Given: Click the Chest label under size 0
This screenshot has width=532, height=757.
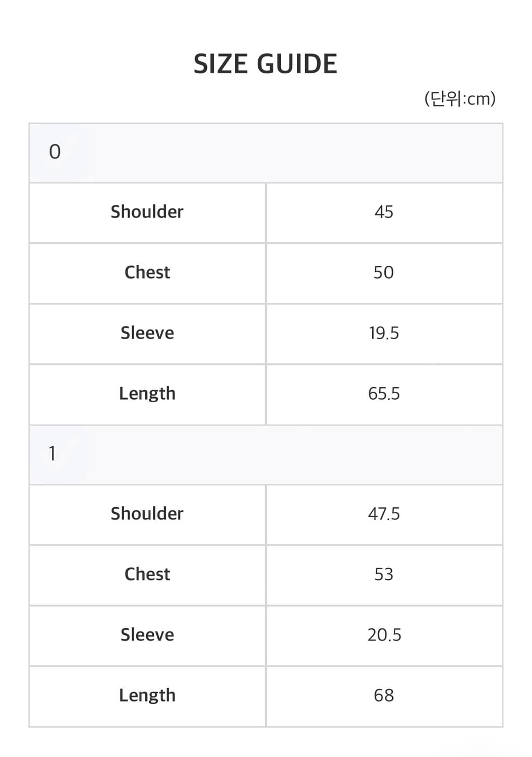Looking at the screenshot, I should (147, 273).
